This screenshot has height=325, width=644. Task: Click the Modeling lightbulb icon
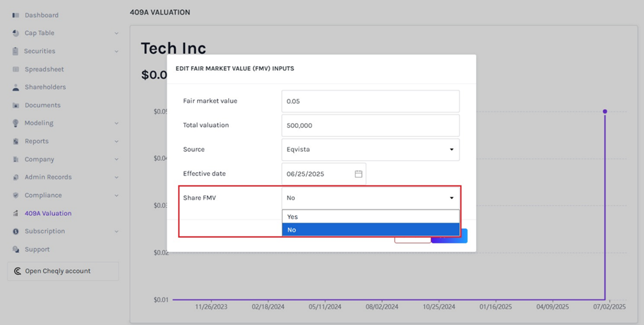click(16, 123)
